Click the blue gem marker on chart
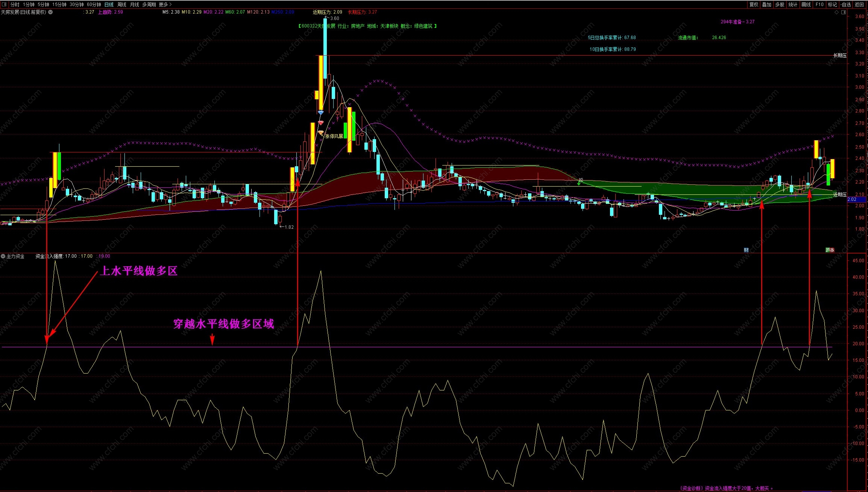868x492 pixels. [320, 112]
